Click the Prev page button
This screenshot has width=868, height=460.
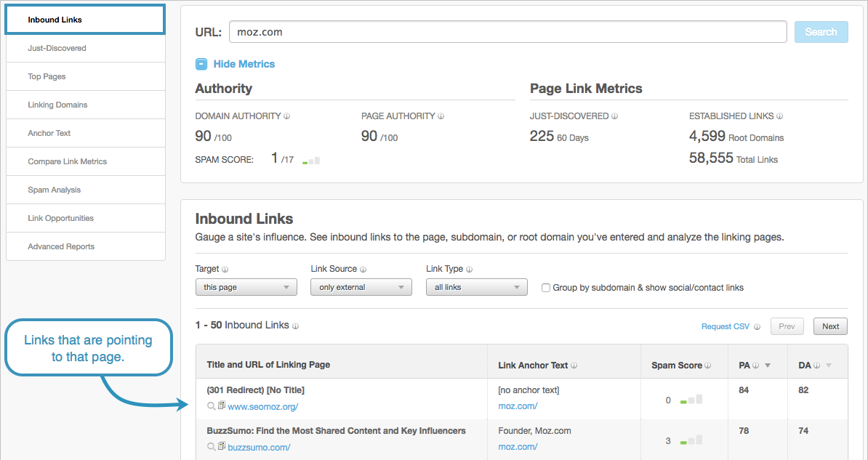tap(787, 326)
